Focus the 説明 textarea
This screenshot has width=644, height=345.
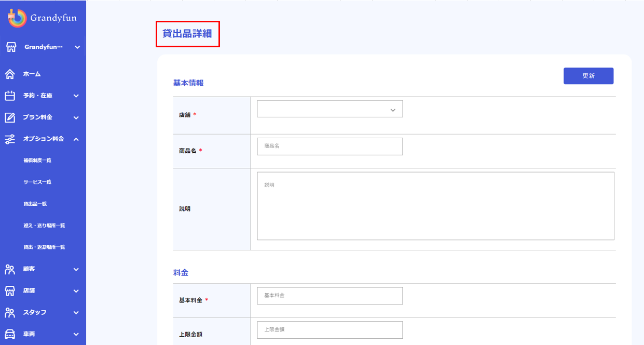(x=435, y=206)
